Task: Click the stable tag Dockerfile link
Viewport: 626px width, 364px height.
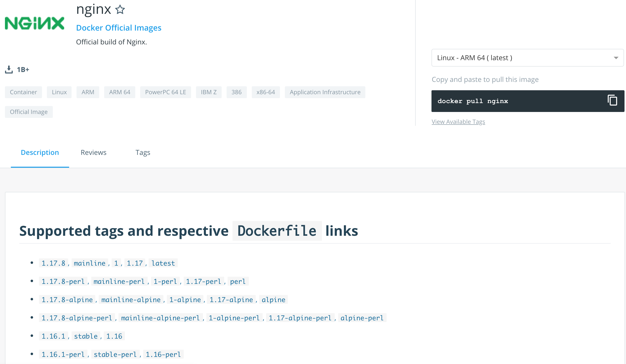Action: (86, 336)
